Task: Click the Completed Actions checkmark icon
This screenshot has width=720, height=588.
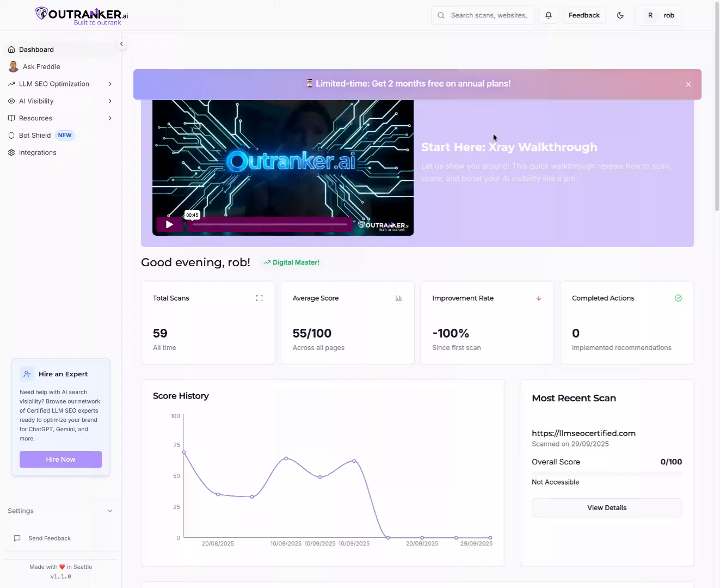Action: 679,298
